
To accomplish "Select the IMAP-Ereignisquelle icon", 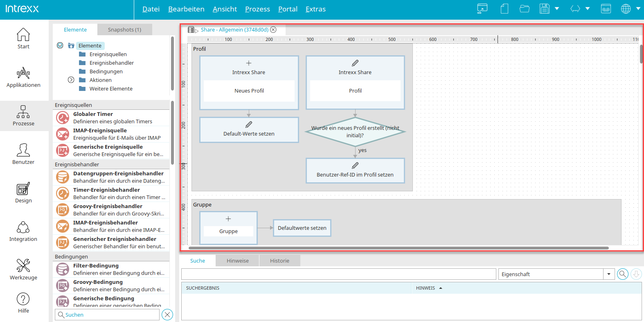I will click(63, 134).
